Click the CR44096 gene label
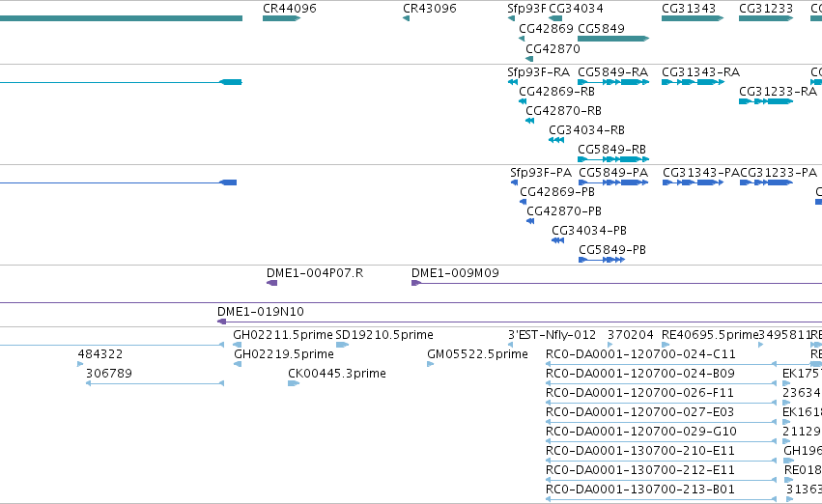 tap(290, 9)
